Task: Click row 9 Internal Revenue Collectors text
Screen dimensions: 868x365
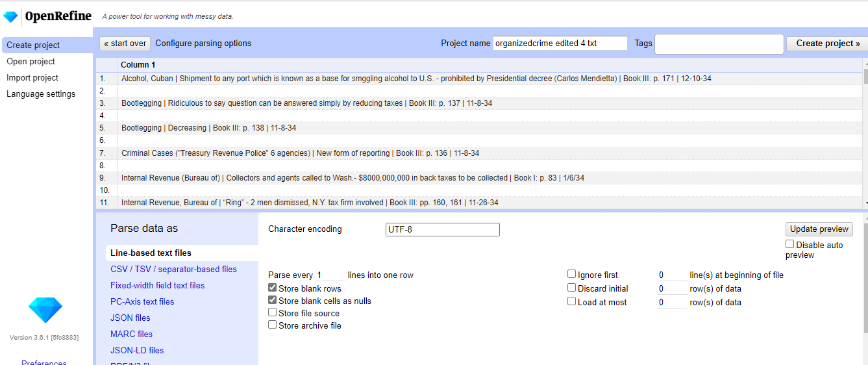Action: pyautogui.click(x=353, y=178)
